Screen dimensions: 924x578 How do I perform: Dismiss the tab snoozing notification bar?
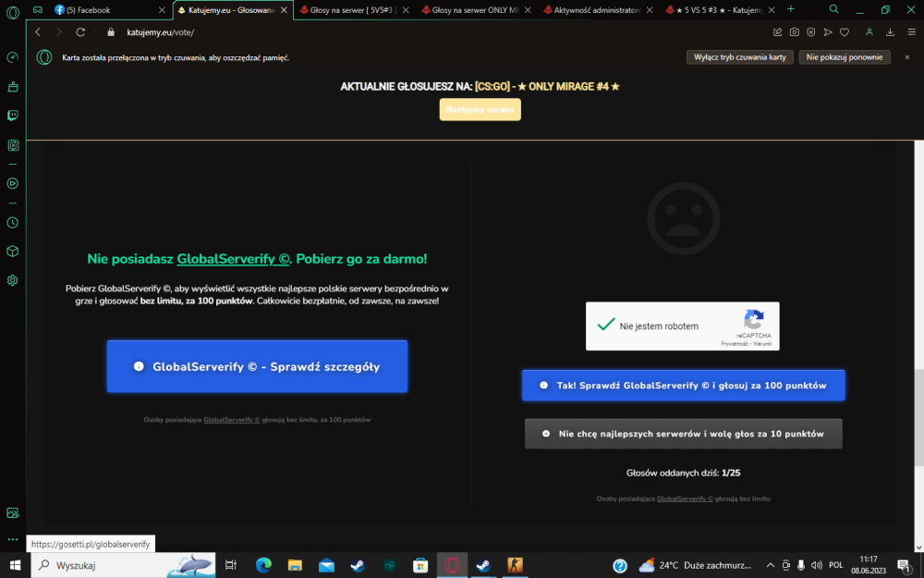pyautogui.click(x=907, y=57)
